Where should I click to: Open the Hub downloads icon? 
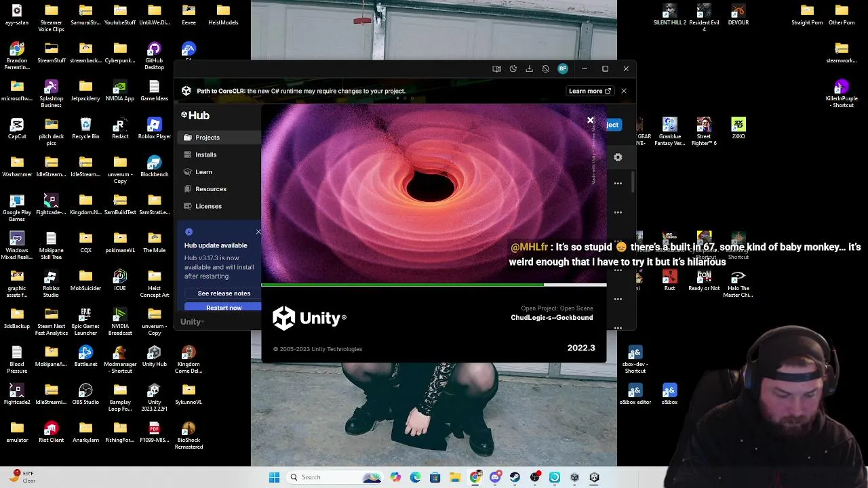click(x=529, y=68)
